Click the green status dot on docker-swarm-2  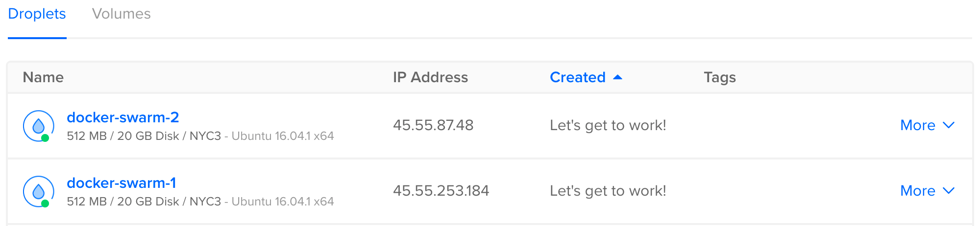(x=45, y=138)
